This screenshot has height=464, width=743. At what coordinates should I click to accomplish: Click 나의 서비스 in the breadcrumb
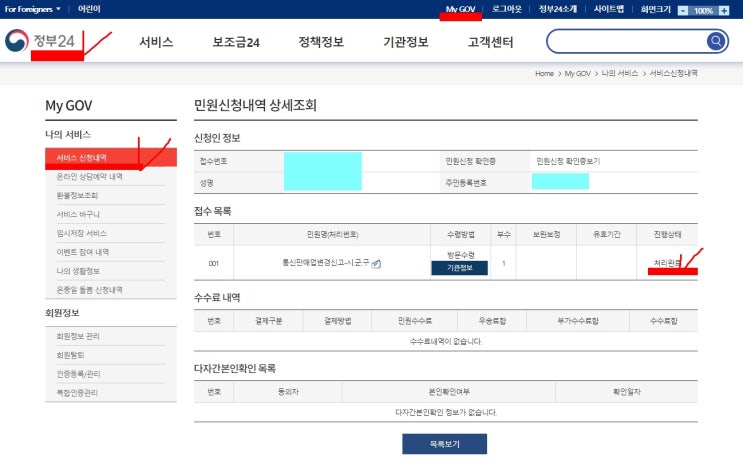pyautogui.click(x=620, y=73)
